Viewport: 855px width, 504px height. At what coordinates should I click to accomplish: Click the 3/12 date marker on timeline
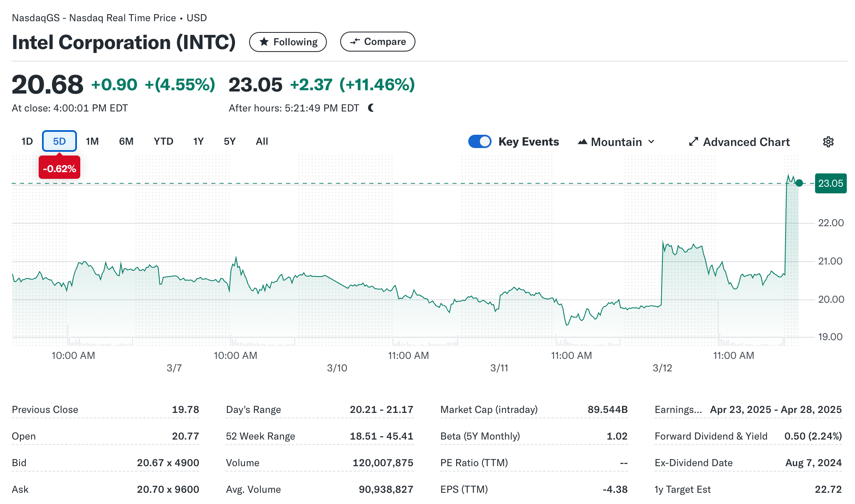[x=662, y=368]
